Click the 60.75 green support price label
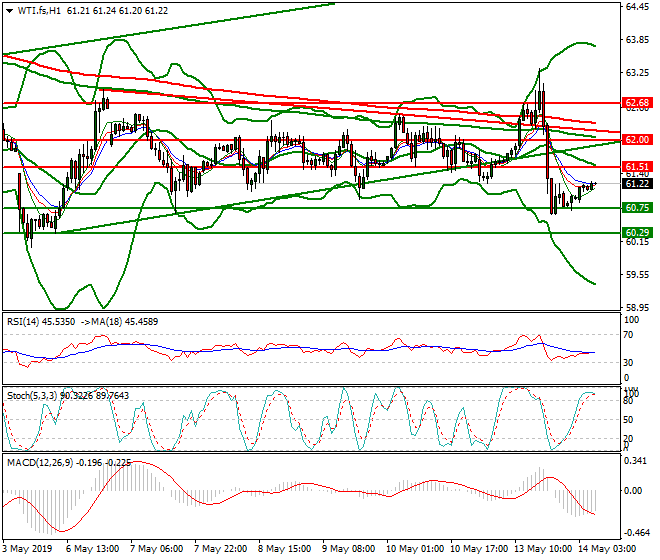 (x=637, y=208)
